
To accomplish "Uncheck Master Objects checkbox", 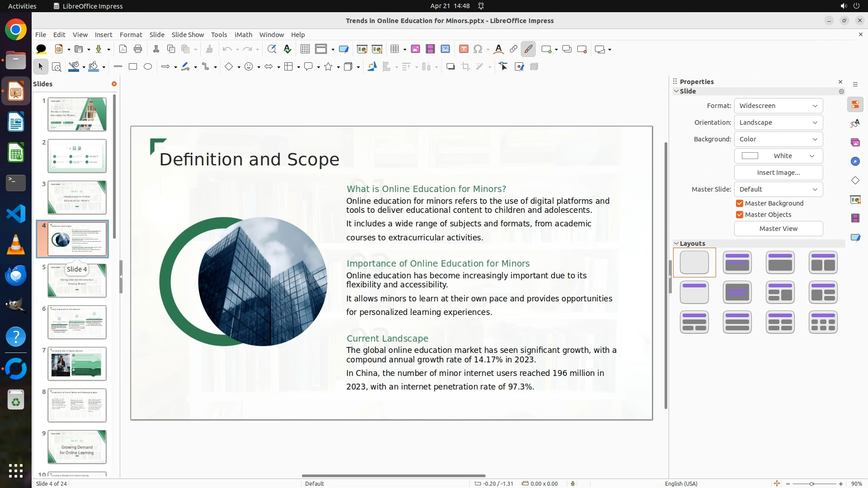I will (740, 215).
